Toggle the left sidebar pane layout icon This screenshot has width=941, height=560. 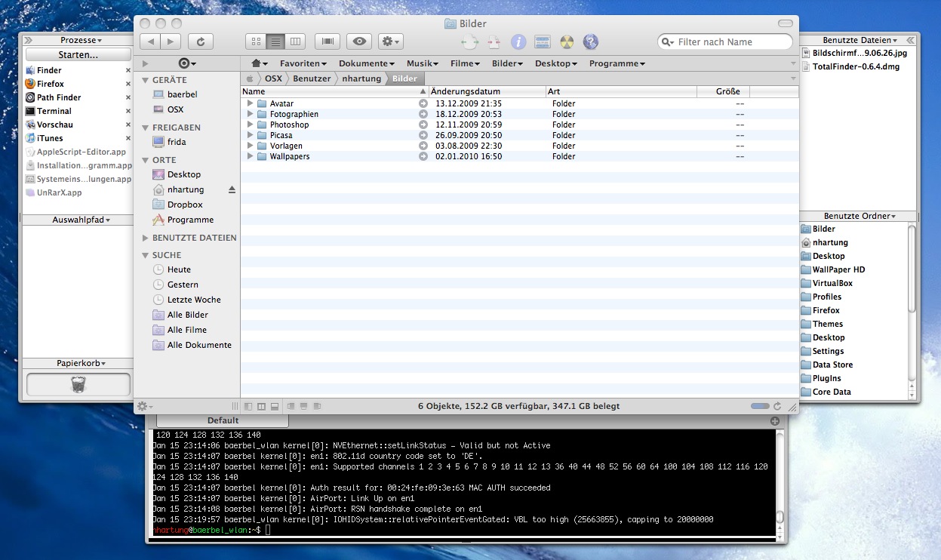tap(249, 406)
